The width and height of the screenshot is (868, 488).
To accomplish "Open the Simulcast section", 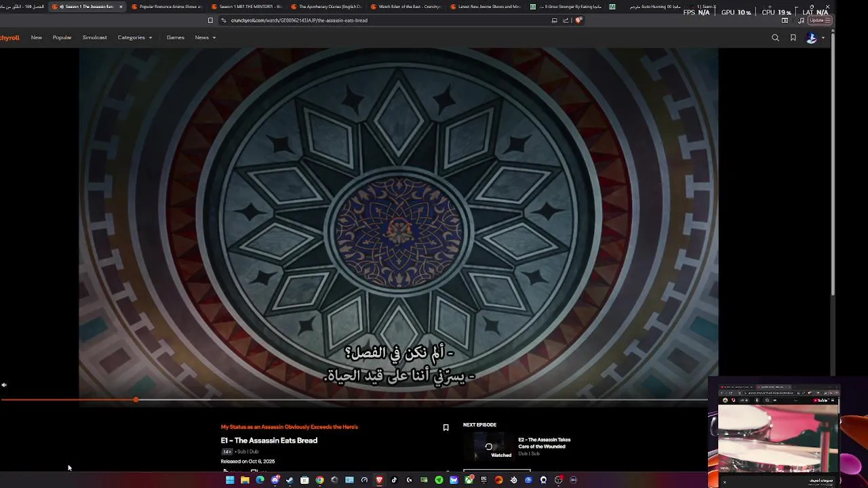I will [x=94, y=38].
